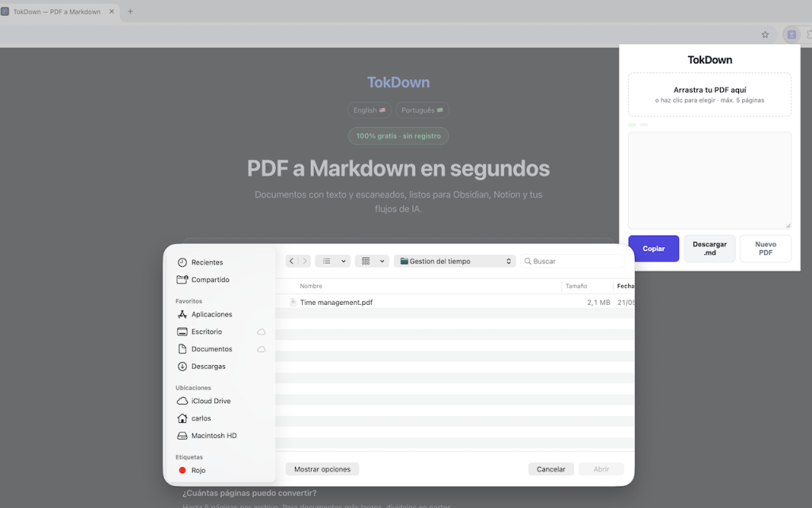Sort files by the Nombre column
Viewport: 812px width, 508px height.
click(x=311, y=286)
